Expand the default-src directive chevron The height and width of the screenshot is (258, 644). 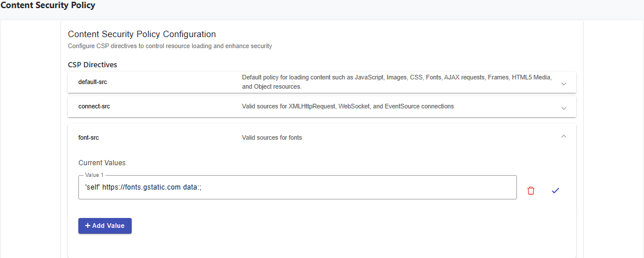(563, 83)
